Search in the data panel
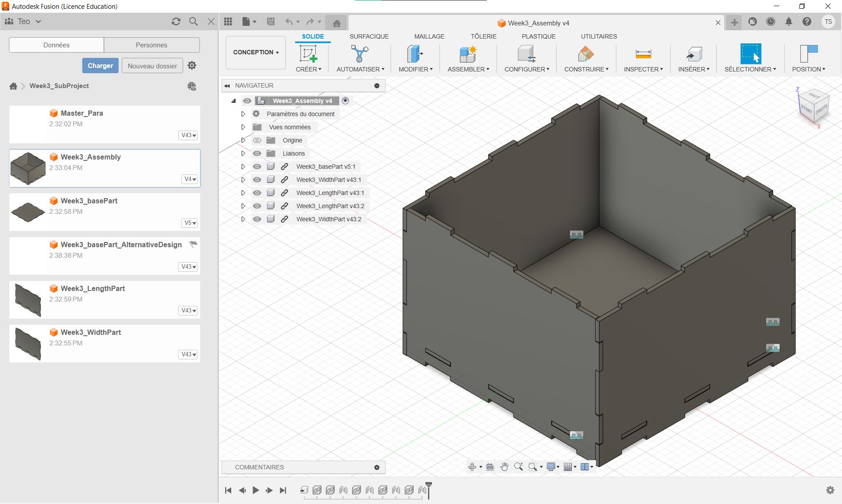This screenshot has width=842, height=504. pos(193,21)
